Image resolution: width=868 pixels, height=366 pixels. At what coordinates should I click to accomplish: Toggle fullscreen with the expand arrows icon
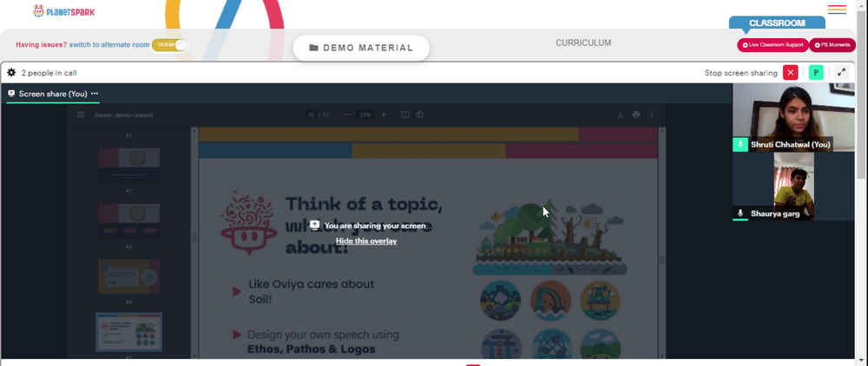point(841,73)
